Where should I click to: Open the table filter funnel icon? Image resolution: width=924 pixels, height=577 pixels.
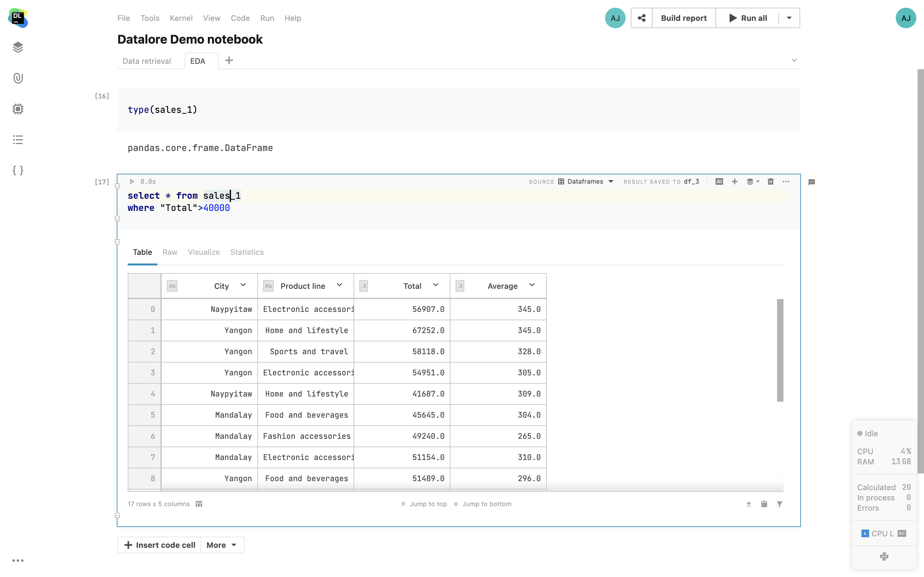pyautogui.click(x=780, y=504)
